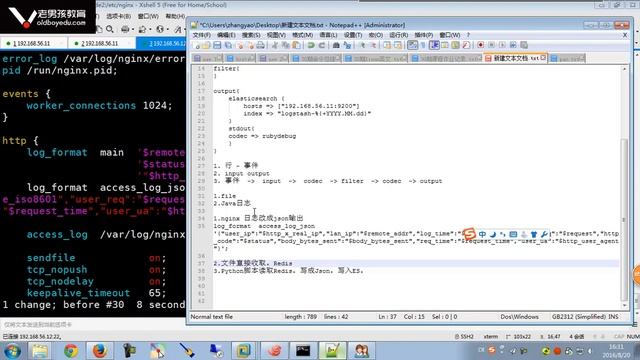Click the Open file icon in Notepad++ toolbar
This screenshot has height=360, width=640.
click(206, 45)
